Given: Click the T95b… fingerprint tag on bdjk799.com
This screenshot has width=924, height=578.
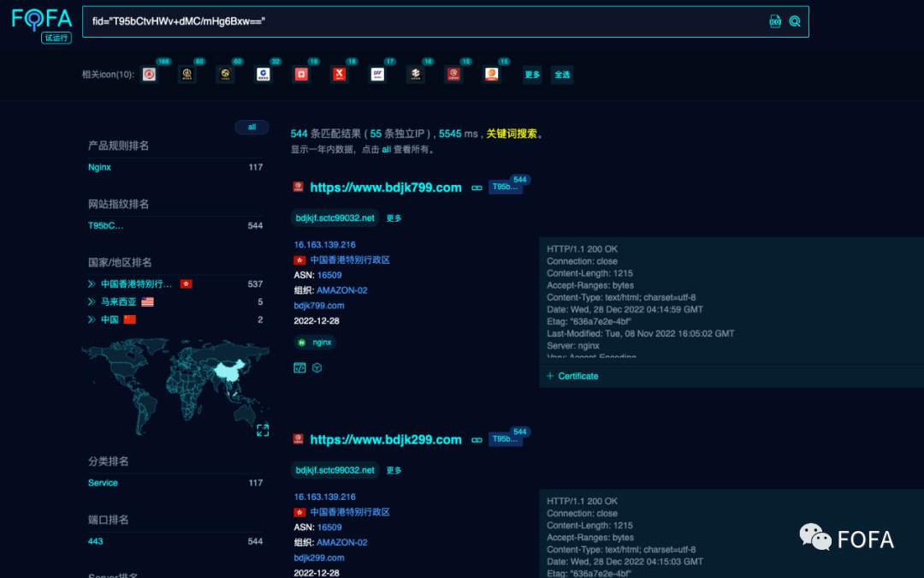Looking at the screenshot, I should 505,187.
